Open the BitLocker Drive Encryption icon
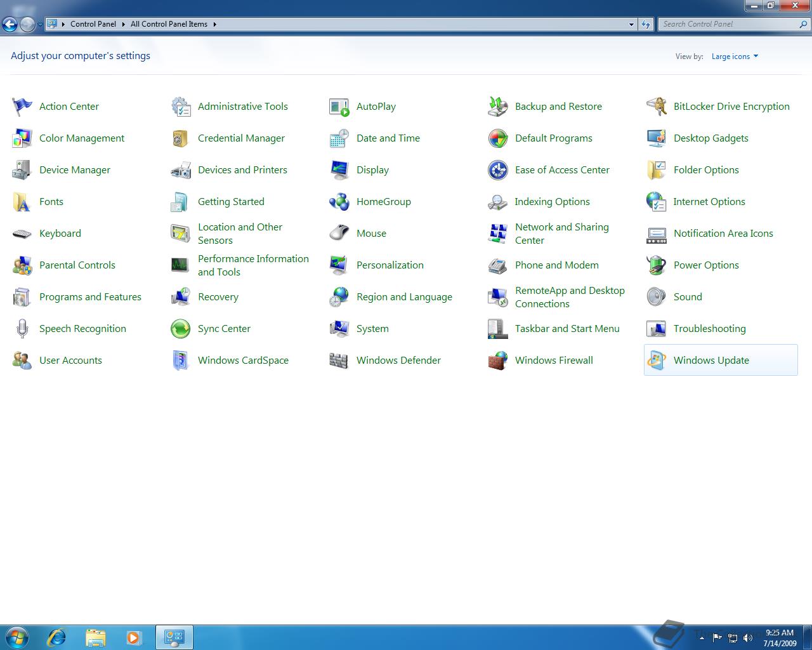 tap(657, 107)
